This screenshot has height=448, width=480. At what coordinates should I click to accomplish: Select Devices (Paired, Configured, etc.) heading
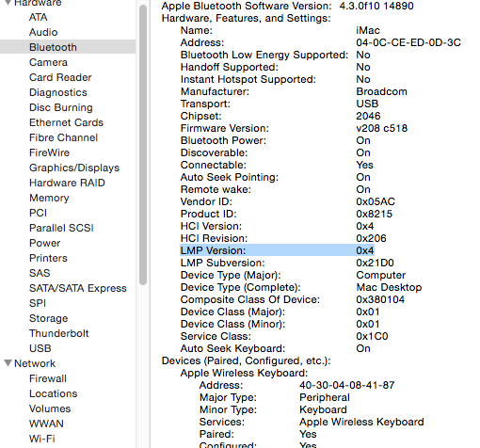pyautogui.click(x=246, y=360)
